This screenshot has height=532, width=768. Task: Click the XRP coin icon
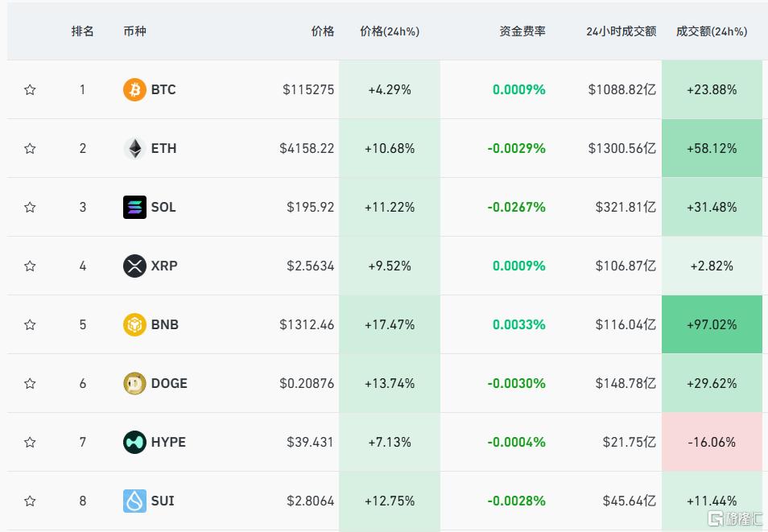tap(134, 266)
